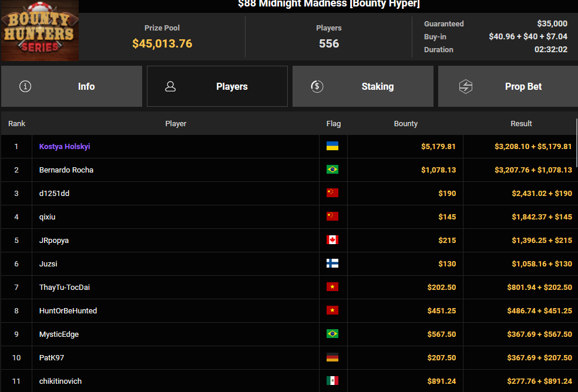Click the Prop Bet hexagon icon
This screenshot has width=578, height=392.
pyautogui.click(x=466, y=87)
